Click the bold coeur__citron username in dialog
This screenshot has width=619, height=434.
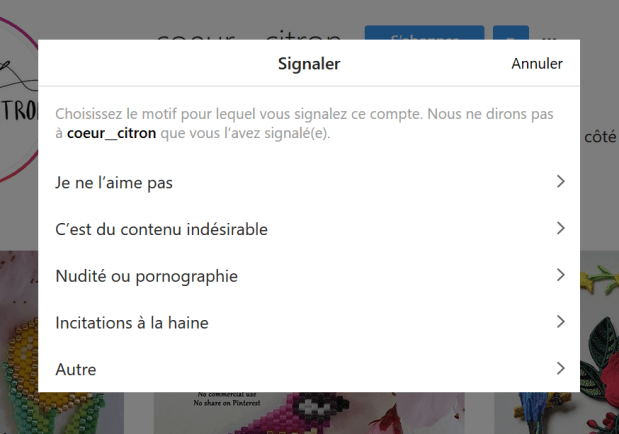(x=111, y=133)
